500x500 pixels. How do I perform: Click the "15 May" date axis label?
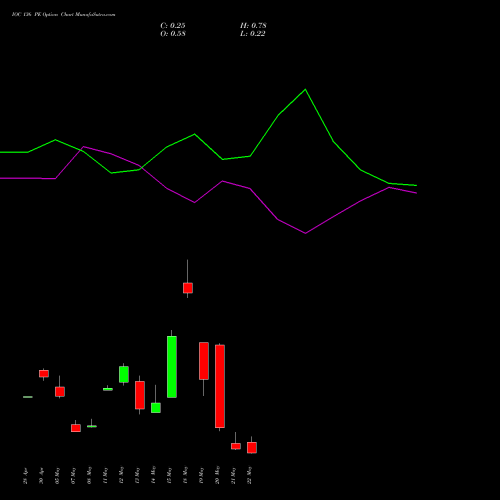point(170,476)
